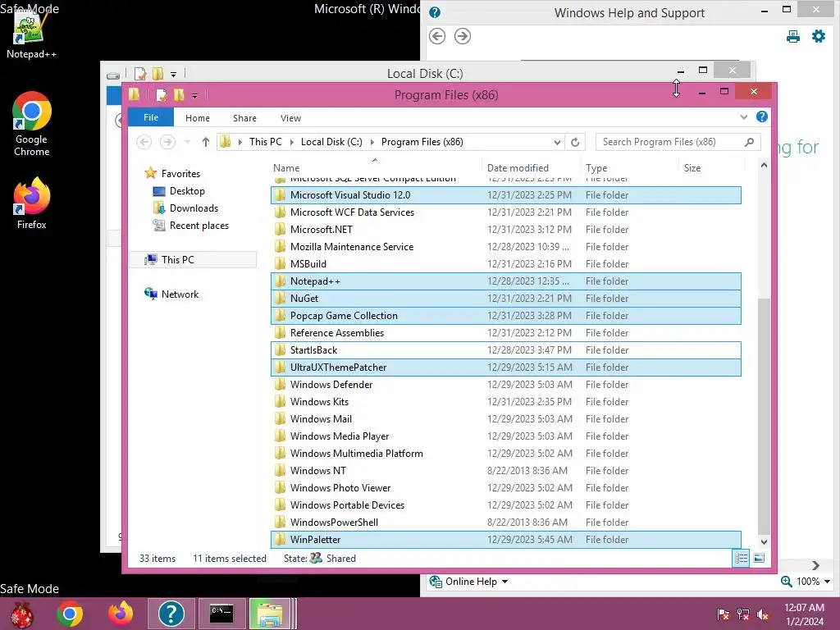Open Chrome from the taskbar
This screenshot has height=630, width=840.
(x=70, y=614)
